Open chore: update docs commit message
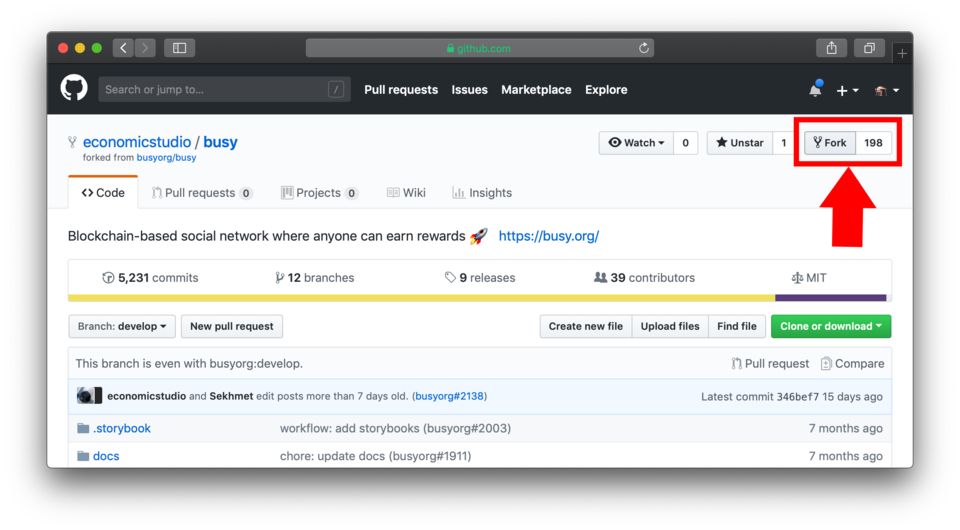The height and width of the screenshot is (530, 960). [375, 456]
